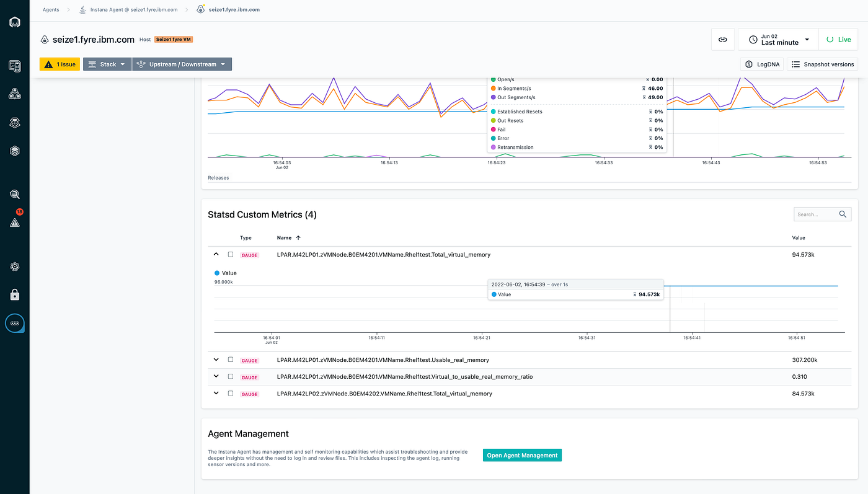Image resolution: width=868 pixels, height=494 pixels.
Task: Open the Websites & Mobile Apps sidebar icon
Action: click(x=15, y=66)
